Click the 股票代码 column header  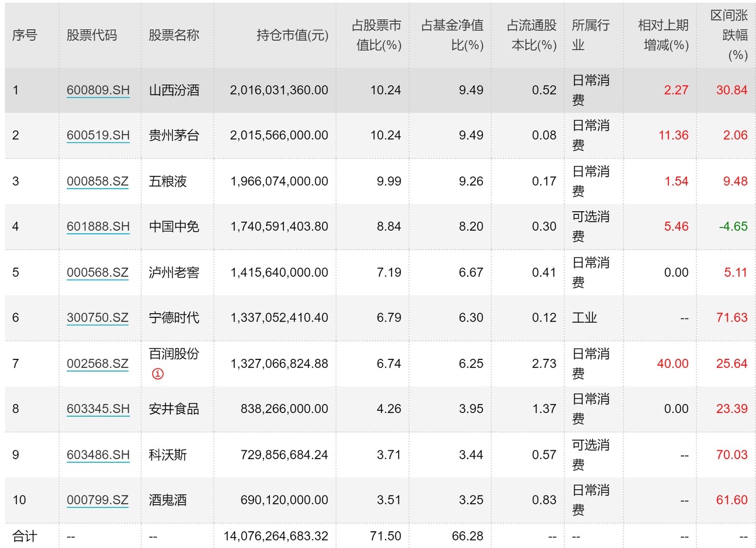92,35
